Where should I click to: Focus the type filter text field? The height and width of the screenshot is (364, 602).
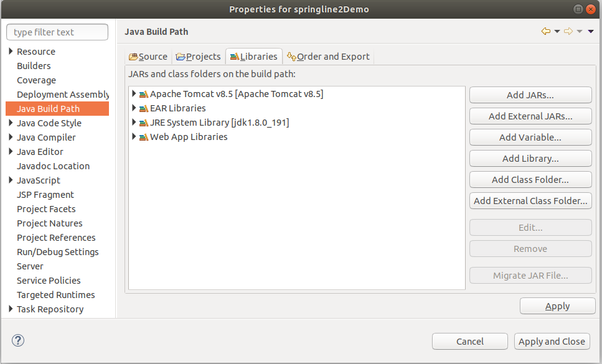57,32
